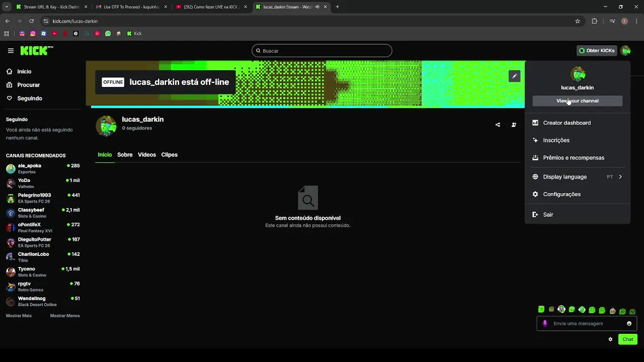Screen dimensions: 644x362
Task: Open the emoji picker in chat input
Action: coord(629,323)
